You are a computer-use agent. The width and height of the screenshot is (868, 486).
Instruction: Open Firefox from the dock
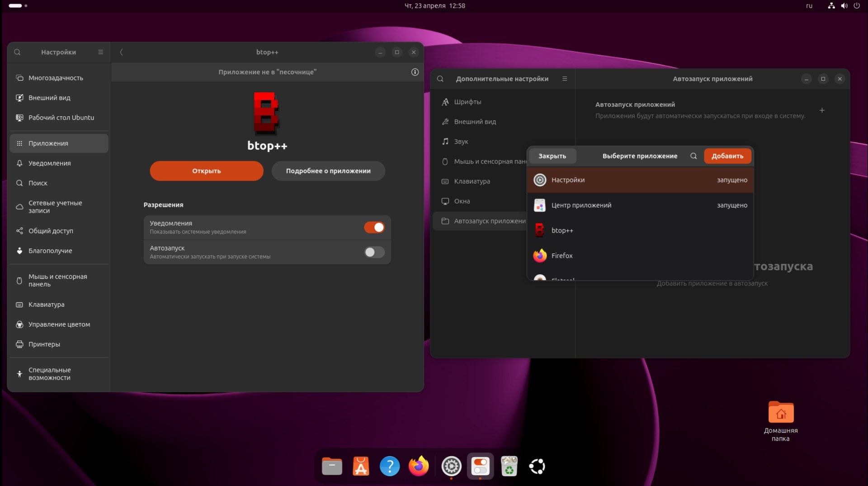click(x=418, y=466)
